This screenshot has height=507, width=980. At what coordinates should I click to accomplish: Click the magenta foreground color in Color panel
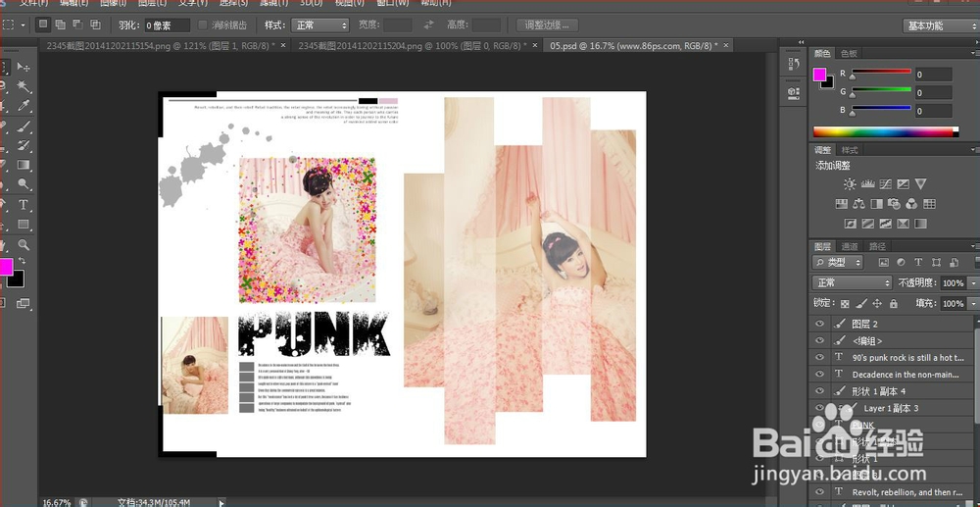(819, 75)
